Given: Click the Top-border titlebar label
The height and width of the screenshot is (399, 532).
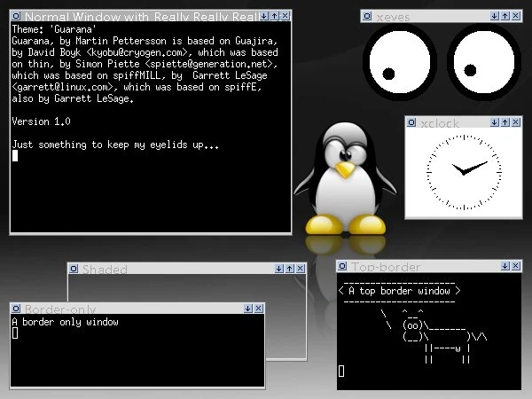Looking at the screenshot, I should (x=386, y=267).
